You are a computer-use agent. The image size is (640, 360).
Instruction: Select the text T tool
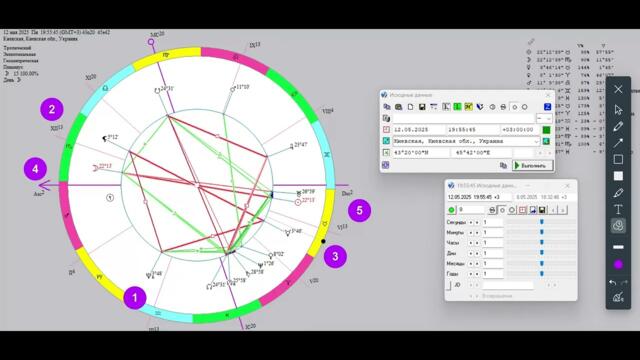[618, 209]
